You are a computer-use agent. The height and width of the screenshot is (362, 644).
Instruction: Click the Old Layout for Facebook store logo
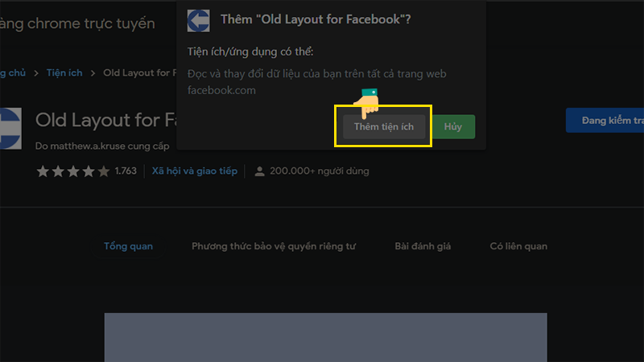[10, 129]
